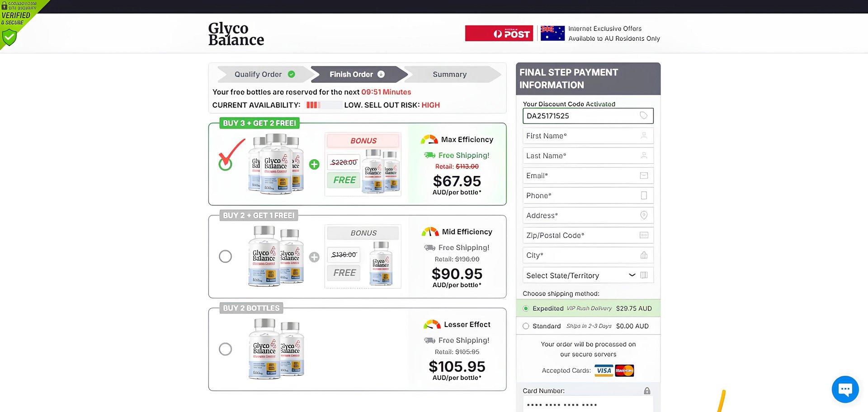
Task: Focus the City input field
Action: pos(588,255)
